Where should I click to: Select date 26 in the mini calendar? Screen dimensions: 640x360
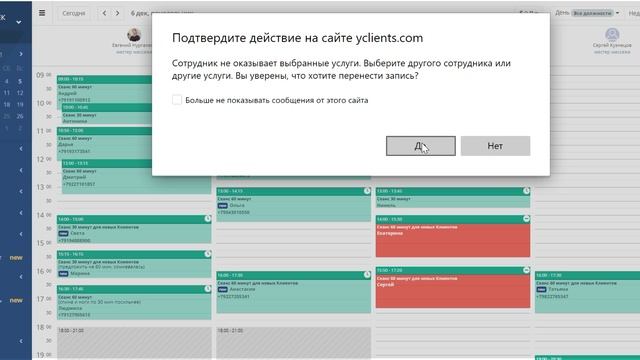click(x=20, y=116)
